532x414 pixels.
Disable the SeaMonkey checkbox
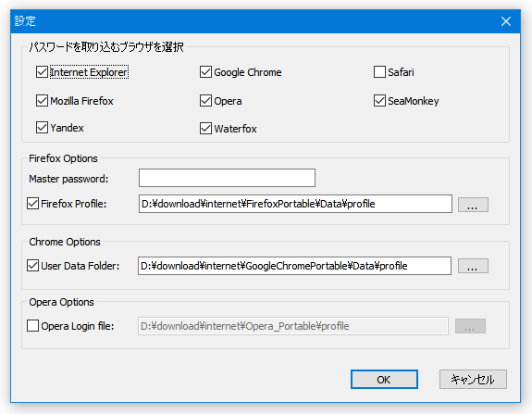tap(379, 101)
